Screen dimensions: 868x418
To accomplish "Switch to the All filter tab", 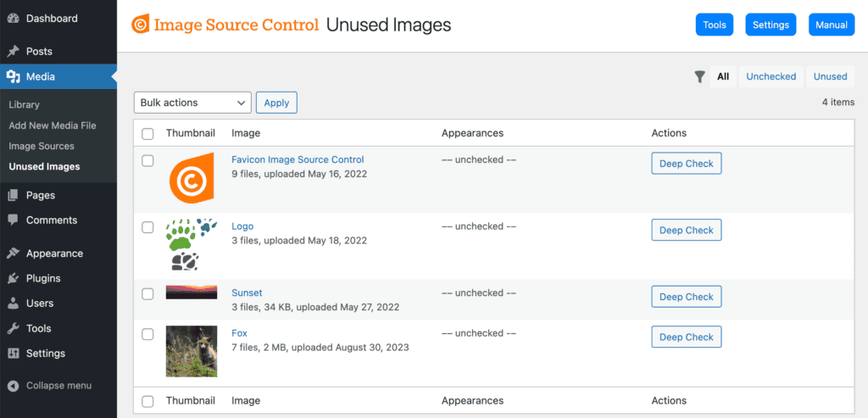I will [x=723, y=77].
